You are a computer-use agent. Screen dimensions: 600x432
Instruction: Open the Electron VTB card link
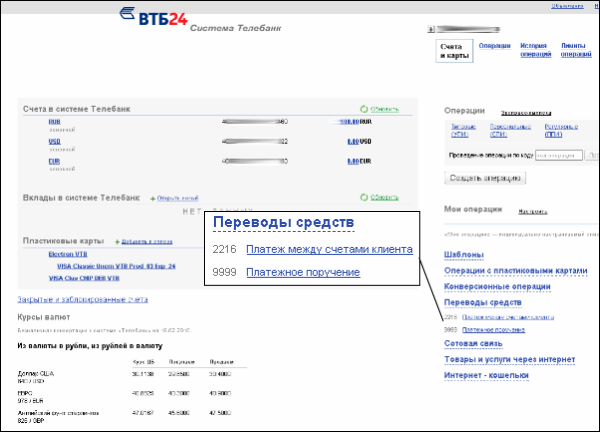coord(68,254)
